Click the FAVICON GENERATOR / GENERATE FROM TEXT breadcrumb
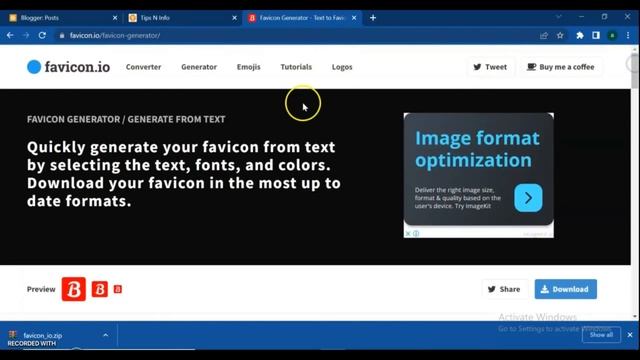The image size is (640, 360). [126, 119]
